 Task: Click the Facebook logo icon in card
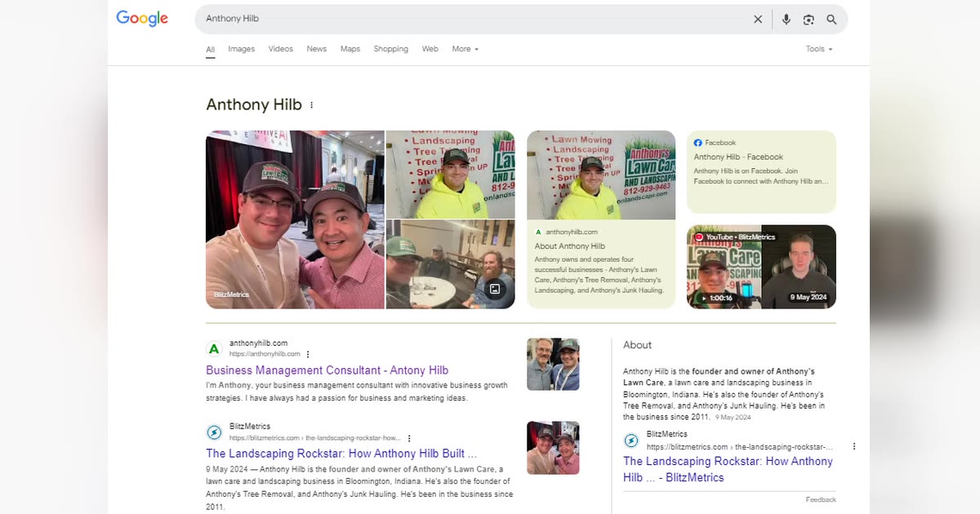point(697,143)
